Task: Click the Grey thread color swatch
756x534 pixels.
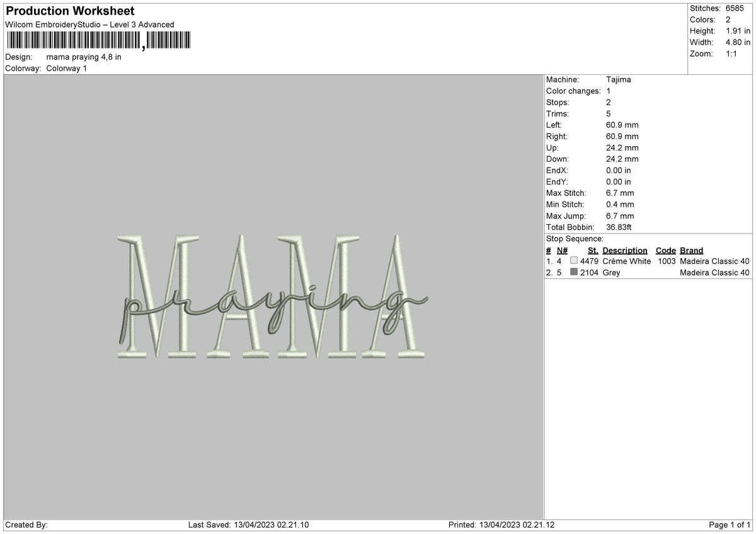Action: pyautogui.click(x=573, y=272)
